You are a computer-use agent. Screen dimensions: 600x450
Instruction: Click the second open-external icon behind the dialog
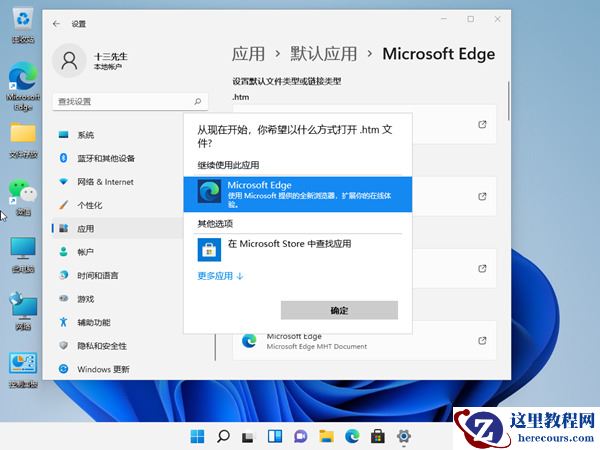pyautogui.click(x=482, y=196)
